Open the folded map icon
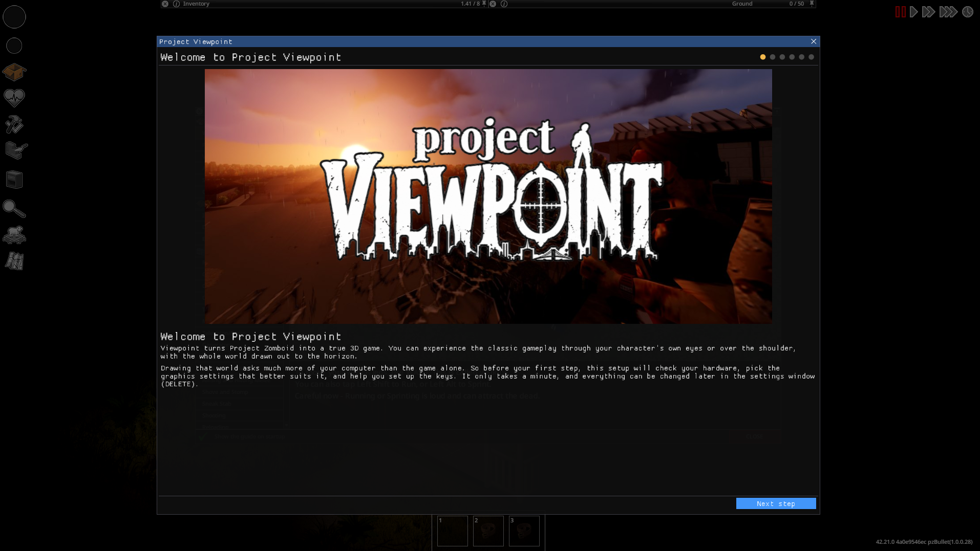Screen dimensions: 980x551 14,261
